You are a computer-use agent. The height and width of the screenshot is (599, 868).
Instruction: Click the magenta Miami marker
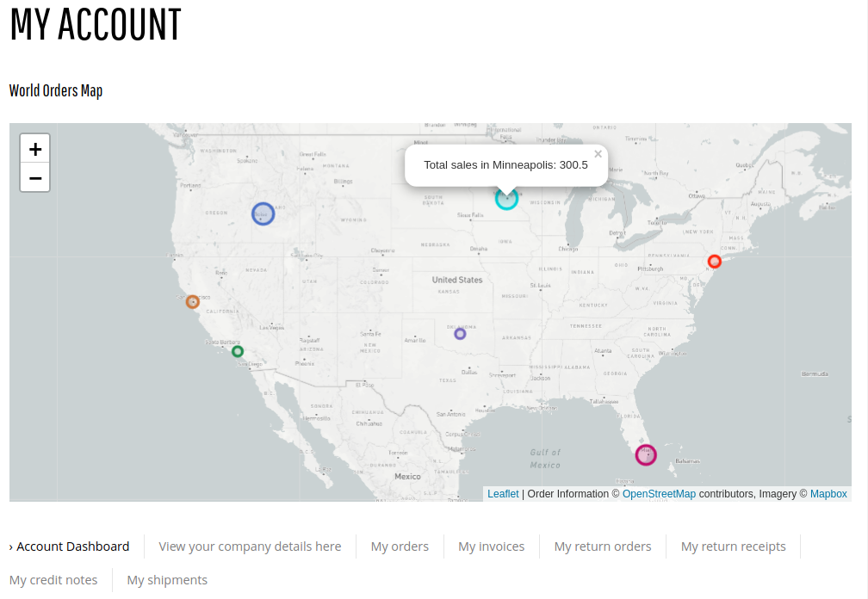(646, 454)
